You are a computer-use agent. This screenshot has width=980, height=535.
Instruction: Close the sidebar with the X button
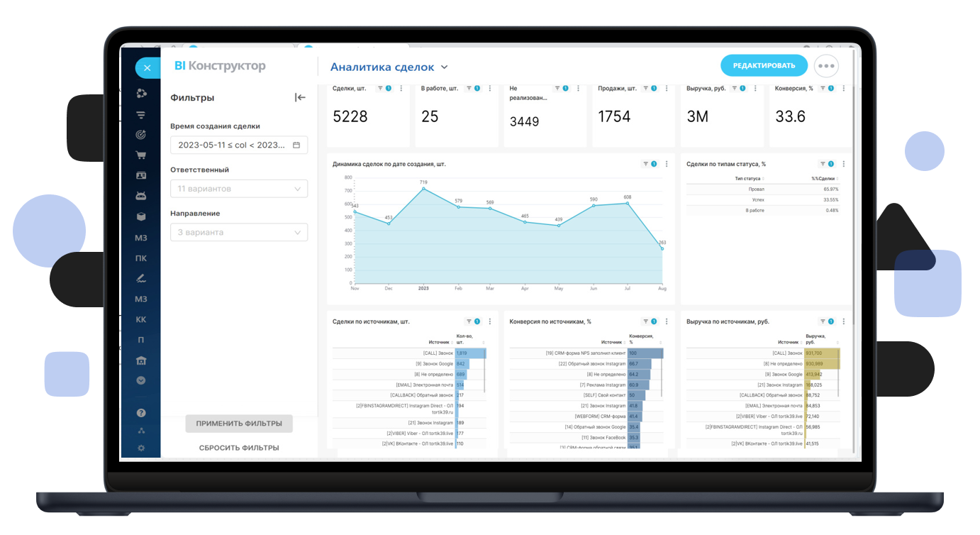[x=147, y=68]
